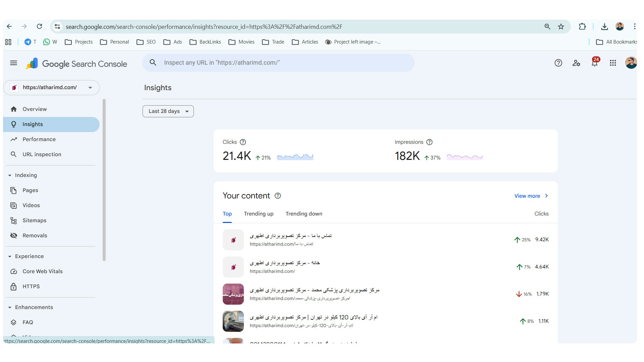The image size is (644, 362).
Task: Click the Your content help icon
Action: (x=278, y=196)
